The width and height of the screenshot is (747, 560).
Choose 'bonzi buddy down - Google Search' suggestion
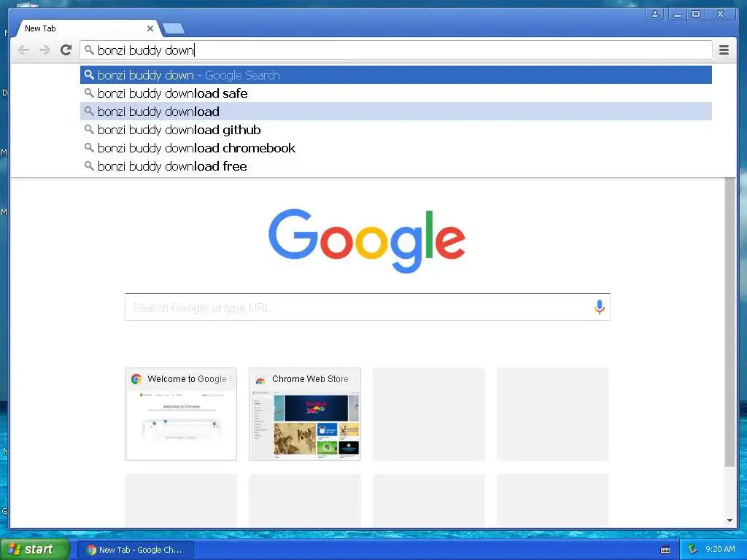[396, 75]
